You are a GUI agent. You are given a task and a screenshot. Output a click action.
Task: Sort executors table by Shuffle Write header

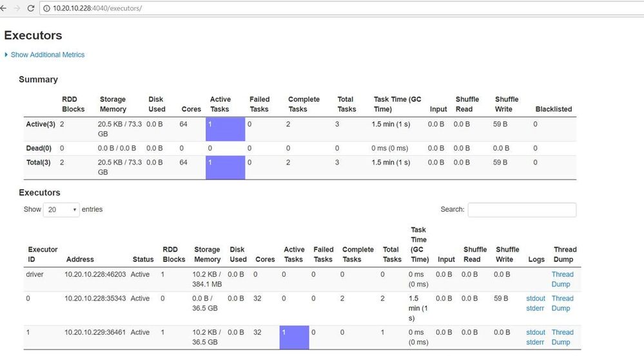click(507, 254)
